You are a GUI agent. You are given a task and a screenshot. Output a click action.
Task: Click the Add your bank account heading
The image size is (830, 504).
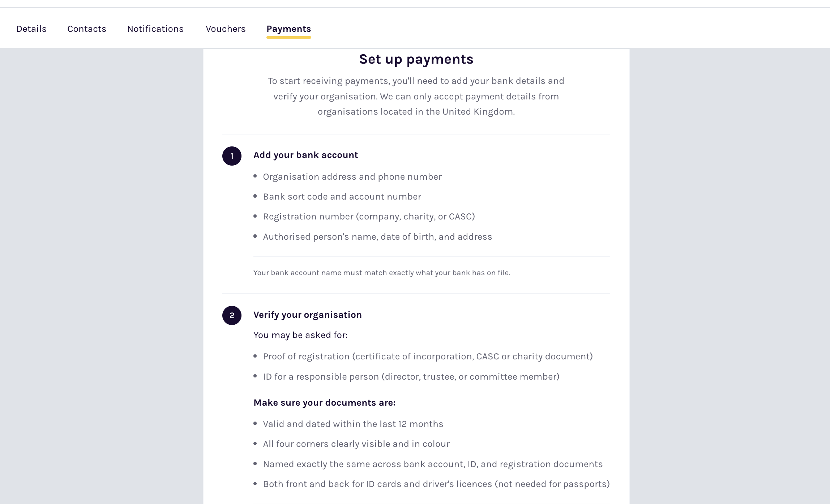[305, 155]
